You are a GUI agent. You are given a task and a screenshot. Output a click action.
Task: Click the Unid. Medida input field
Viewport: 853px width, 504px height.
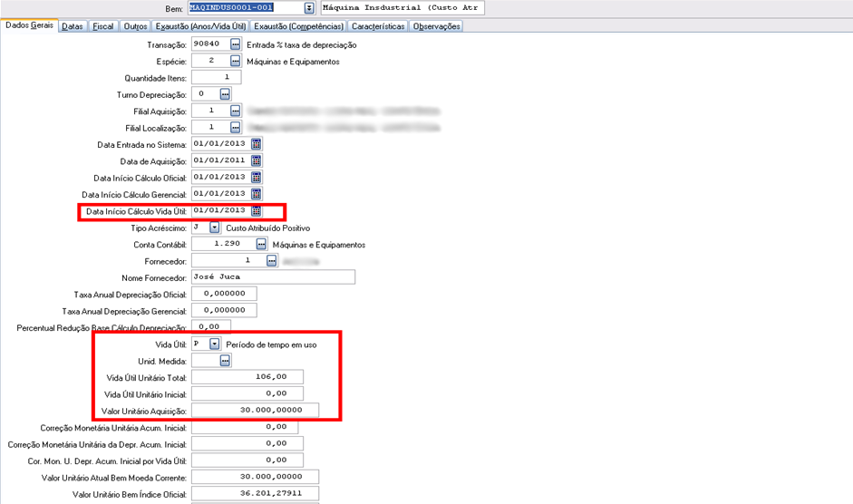206,360
